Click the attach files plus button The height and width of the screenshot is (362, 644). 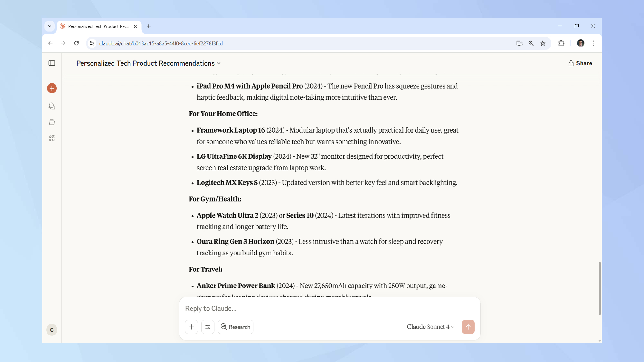click(x=192, y=327)
